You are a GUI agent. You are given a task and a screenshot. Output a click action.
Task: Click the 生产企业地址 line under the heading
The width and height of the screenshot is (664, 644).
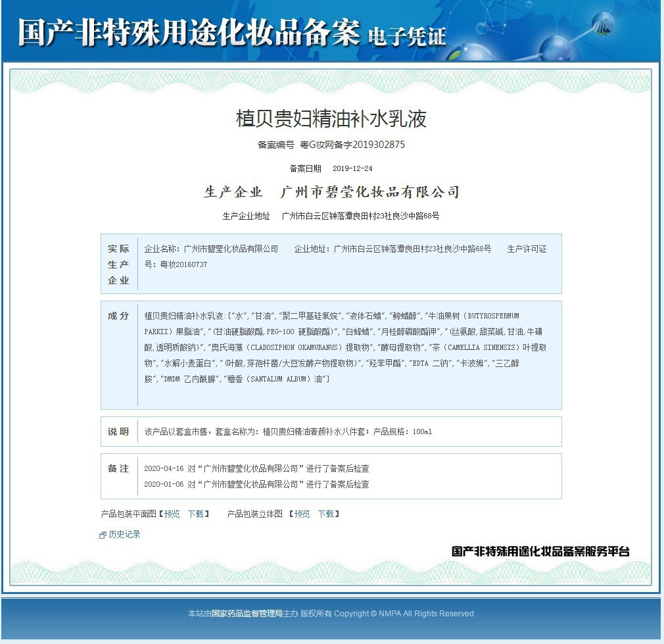(331, 216)
